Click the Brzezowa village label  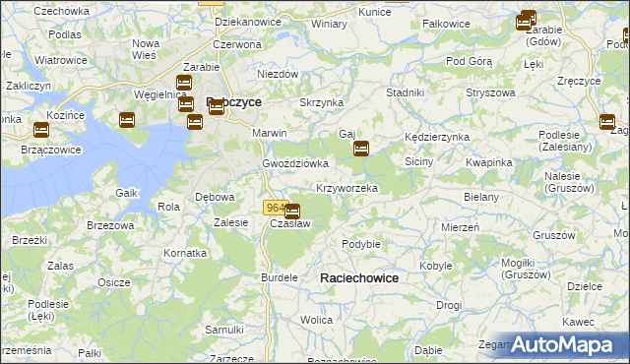point(110,225)
